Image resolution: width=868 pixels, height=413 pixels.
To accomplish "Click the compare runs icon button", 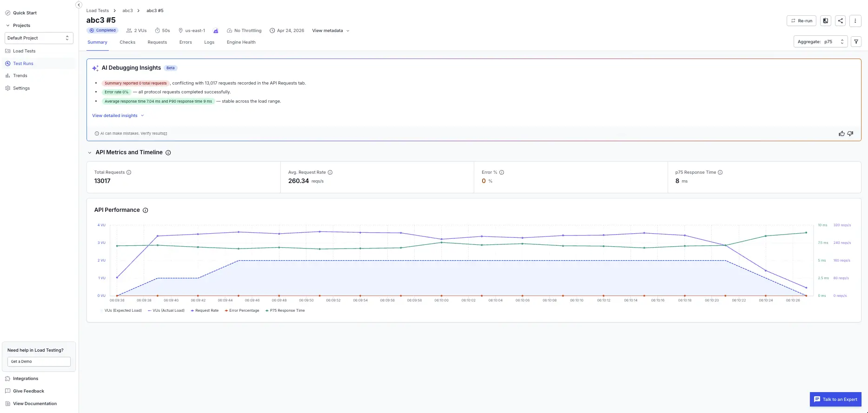I will click(x=826, y=20).
